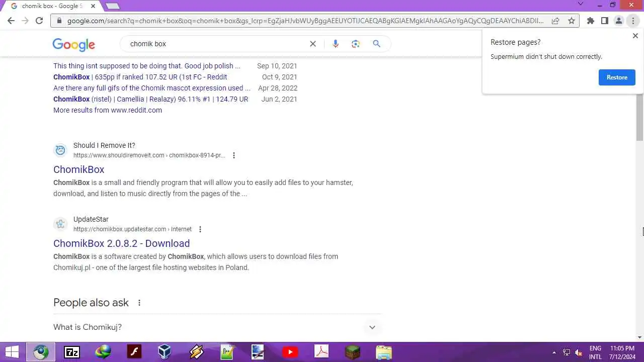This screenshot has width=644, height=362.
Task: Open "Are there any full gifs" link
Action: click(x=152, y=88)
